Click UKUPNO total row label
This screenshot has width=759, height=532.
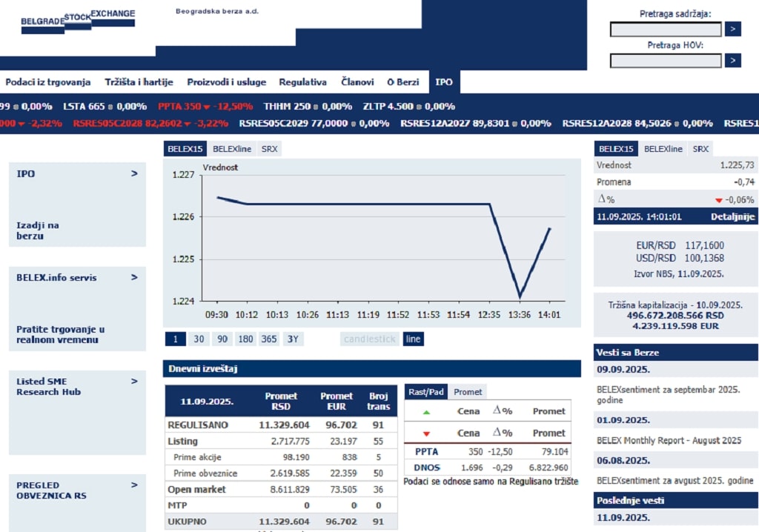187,522
